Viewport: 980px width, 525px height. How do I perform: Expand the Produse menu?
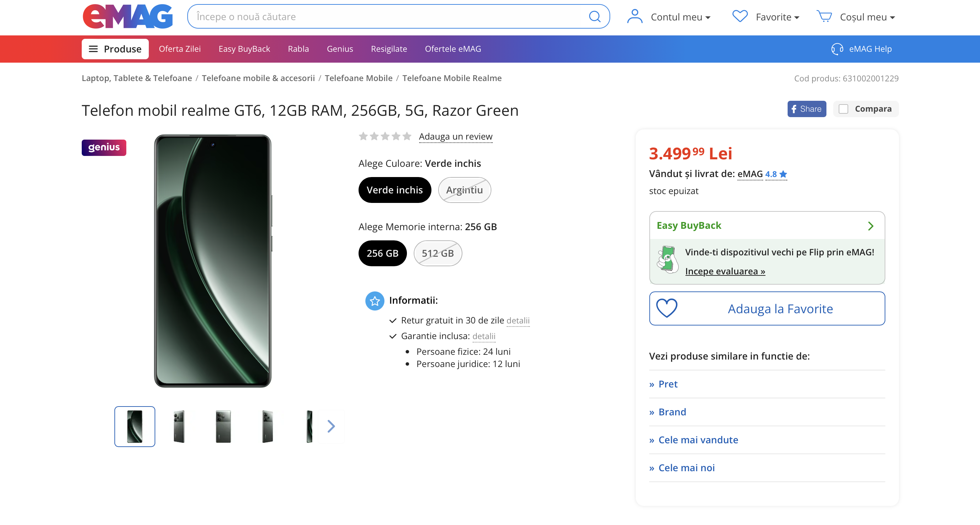(x=115, y=49)
